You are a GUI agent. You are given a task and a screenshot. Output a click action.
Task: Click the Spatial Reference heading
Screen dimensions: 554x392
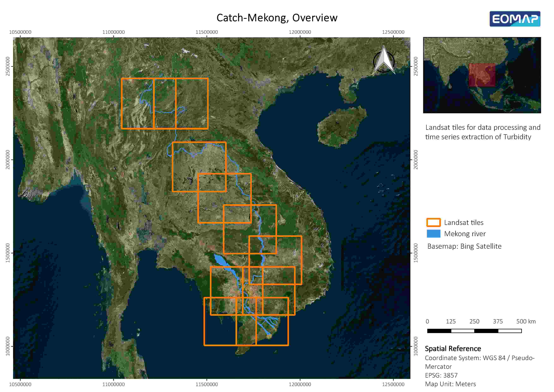[453, 349]
